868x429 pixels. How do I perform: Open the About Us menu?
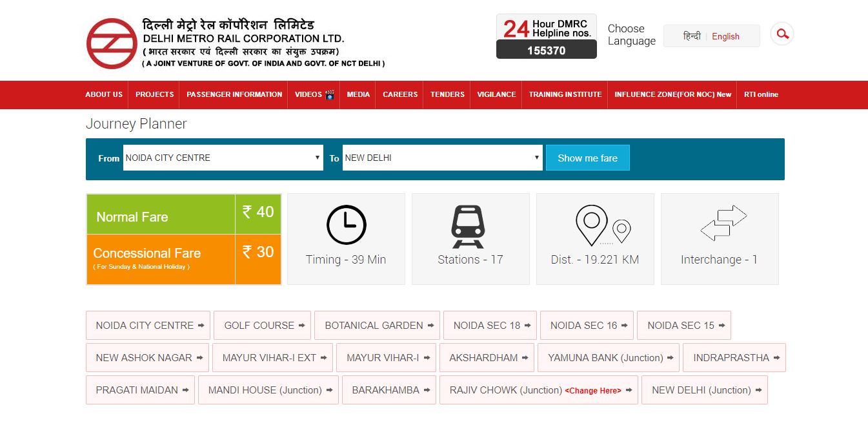pyautogui.click(x=104, y=94)
